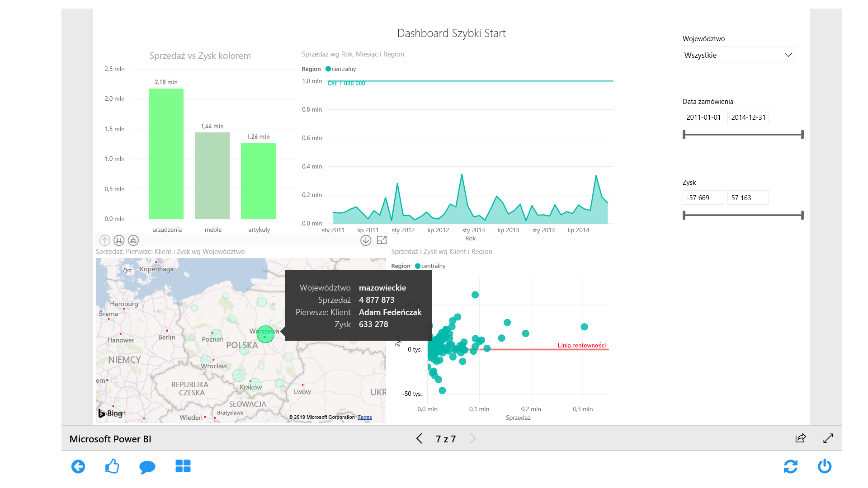Open focus mode for map visual
This screenshot has width=868, height=488.
[x=382, y=240]
